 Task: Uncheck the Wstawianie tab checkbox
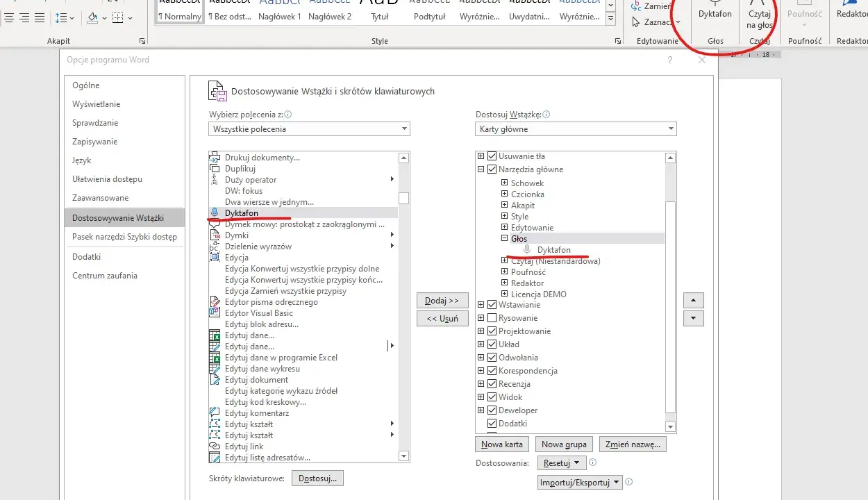492,305
